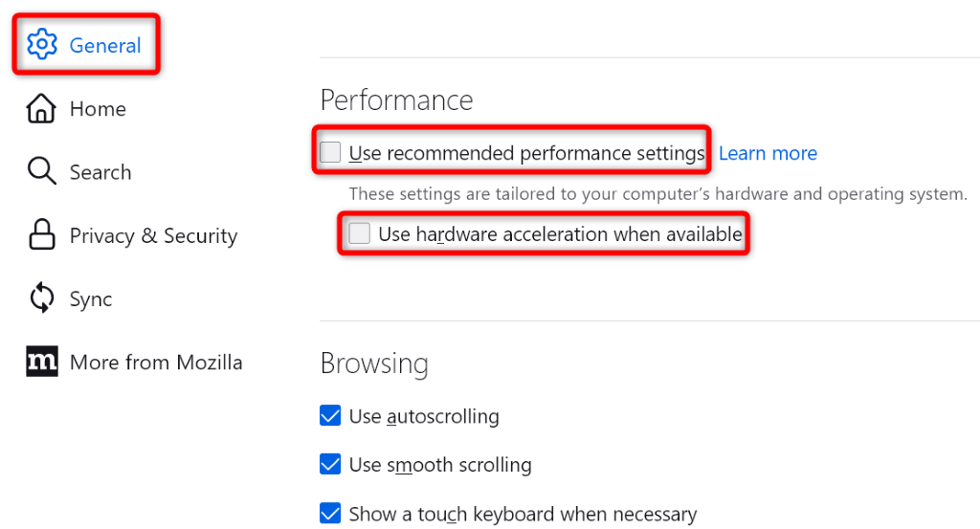Click the 'Use hardware acceleration when available' label
Screen dimensions: 980x529
click(560, 233)
